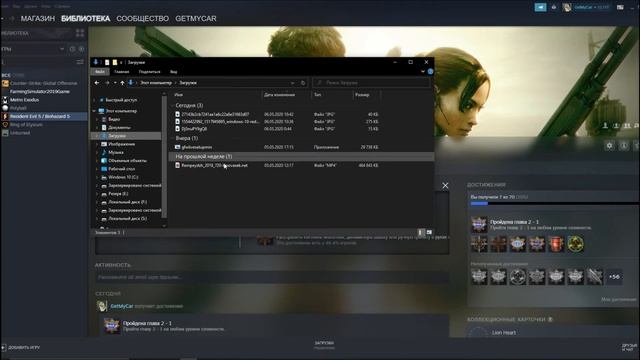
Task: Switch Explorer to large icons view button
Action: pyautogui.click(x=429, y=232)
